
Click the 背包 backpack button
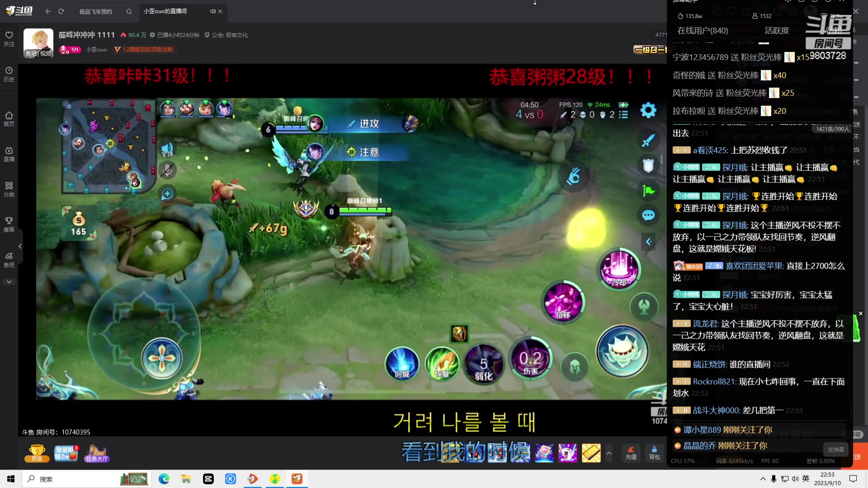(654, 453)
